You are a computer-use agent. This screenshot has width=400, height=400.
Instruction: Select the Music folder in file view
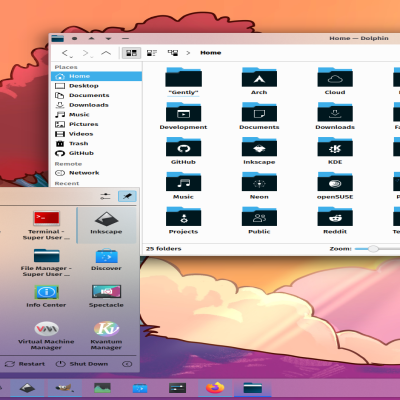pos(183,186)
